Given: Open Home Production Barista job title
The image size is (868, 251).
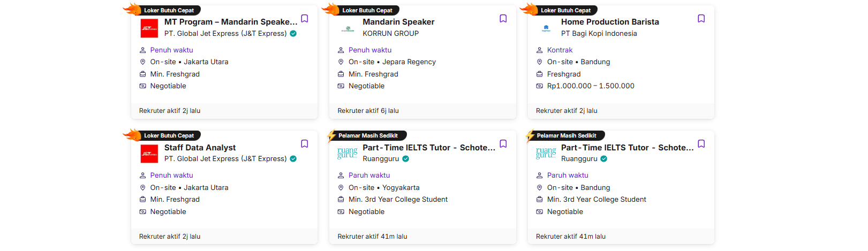Looking at the screenshot, I should pyautogui.click(x=610, y=22).
